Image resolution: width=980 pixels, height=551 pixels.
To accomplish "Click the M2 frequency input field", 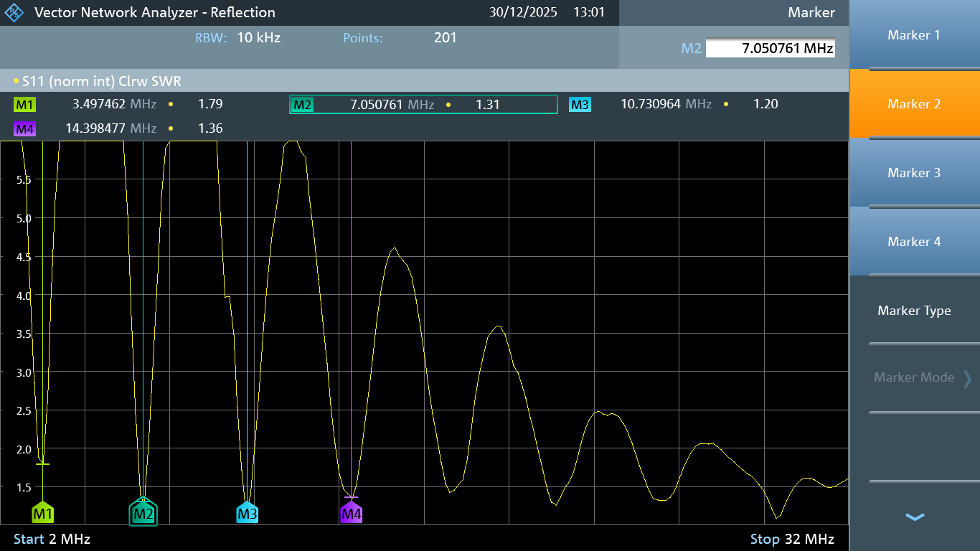I will point(769,48).
